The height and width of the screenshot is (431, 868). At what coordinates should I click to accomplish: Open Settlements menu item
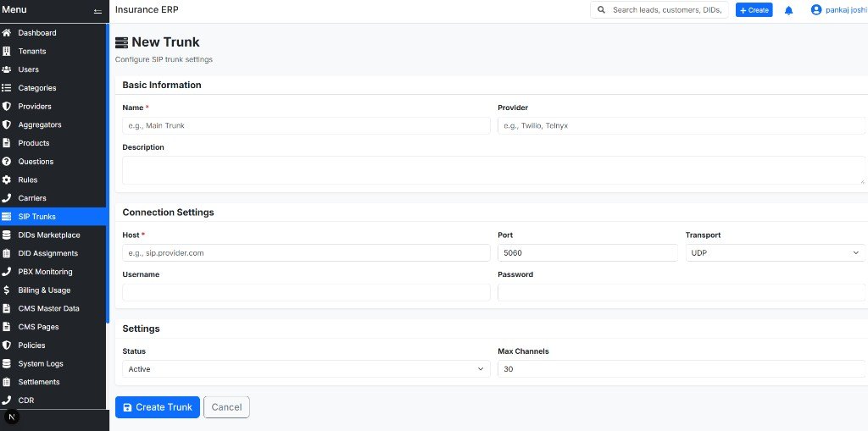(x=53, y=382)
